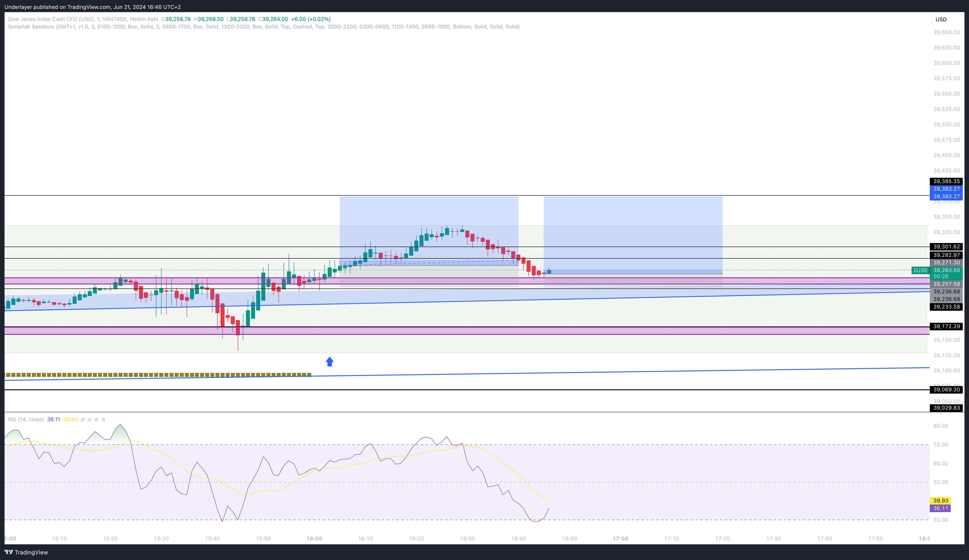The width and height of the screenshot is (969, 560).
Task: Click the 00:26 bar countdown timer
Action: click(940, 276)
